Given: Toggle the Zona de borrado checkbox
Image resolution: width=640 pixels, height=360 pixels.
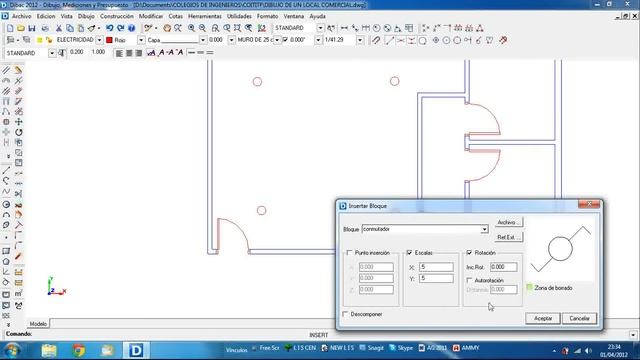Looking at the screenshot, I should (529, 287).
